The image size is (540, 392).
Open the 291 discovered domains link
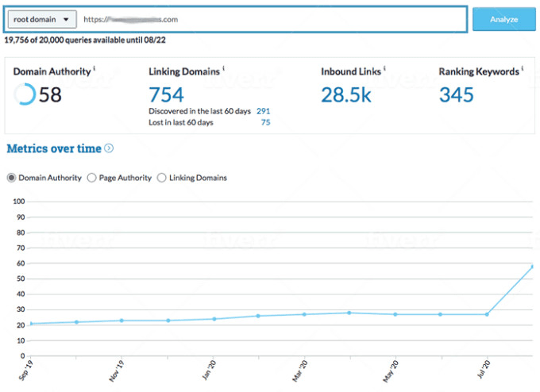click(263, 111)
